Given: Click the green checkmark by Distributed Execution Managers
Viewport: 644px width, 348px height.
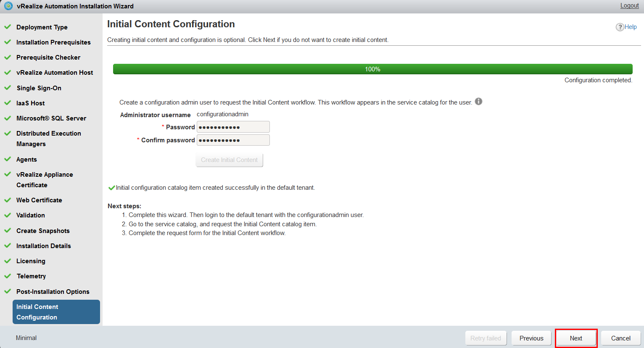Looking at the screenshot, I should [8, 133].
